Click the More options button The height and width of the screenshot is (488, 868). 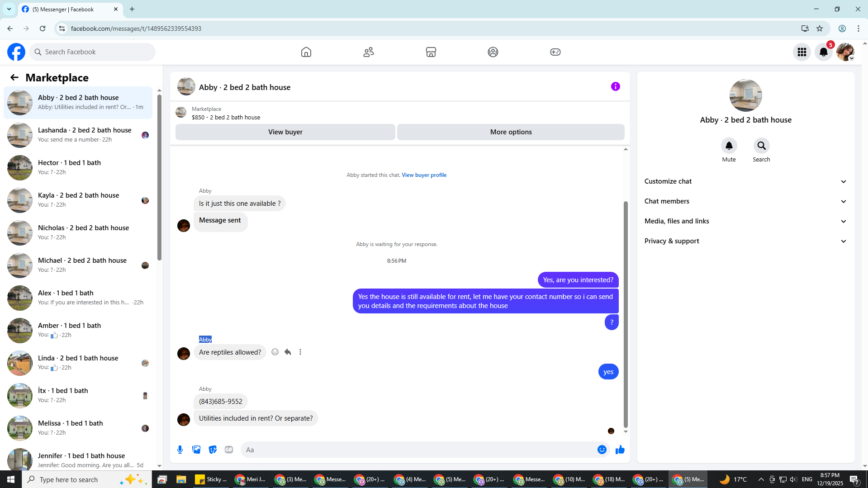[511, 132]
